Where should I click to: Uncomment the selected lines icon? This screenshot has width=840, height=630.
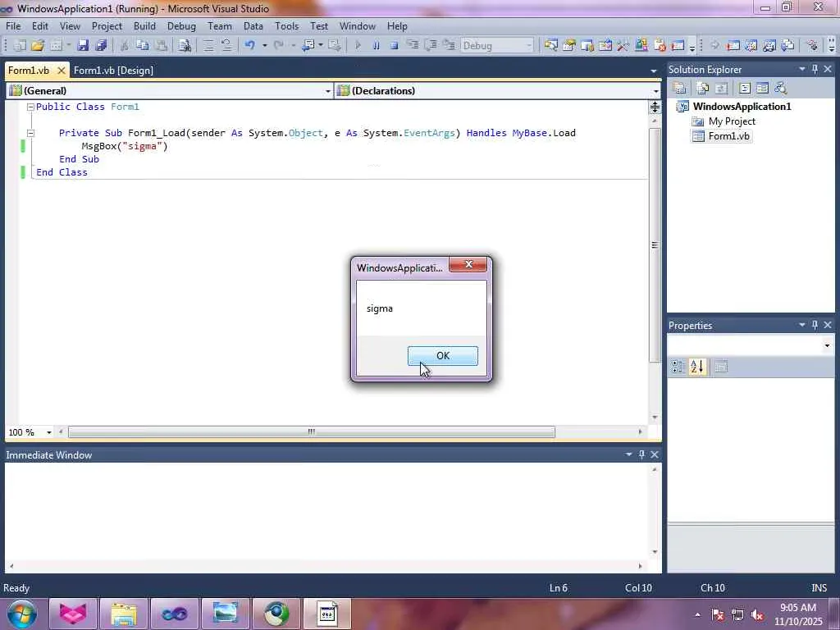(226, 46)
